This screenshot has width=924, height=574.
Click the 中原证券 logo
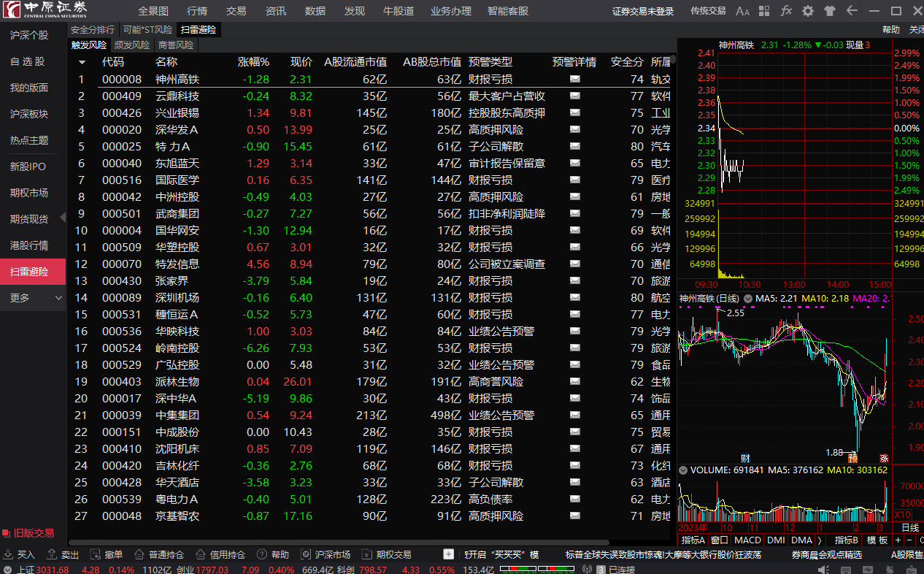44,10
